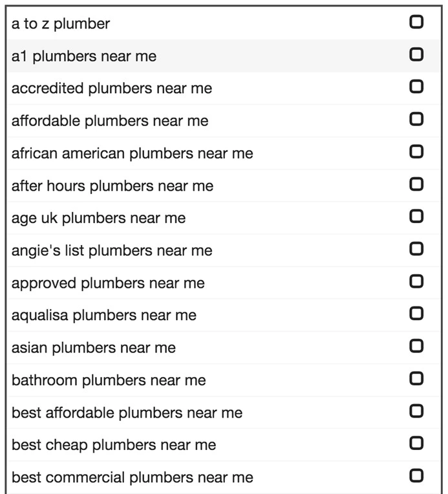The width and height of the screenshot is (448, 494).
Task: Select the 'approved plumbers near me' checkbox
Action: click(417, 281)
